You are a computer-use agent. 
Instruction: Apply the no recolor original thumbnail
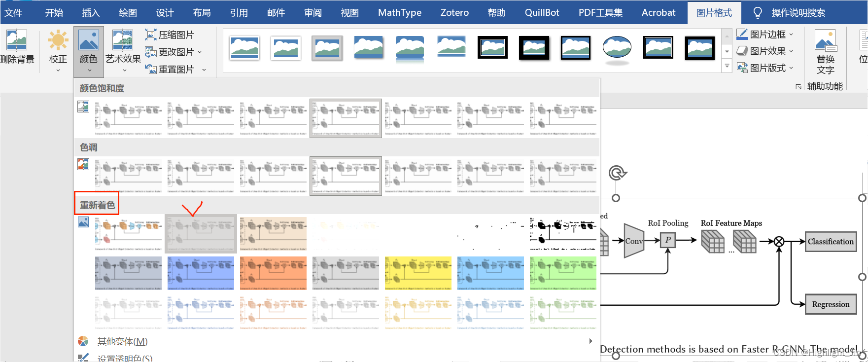128,234
